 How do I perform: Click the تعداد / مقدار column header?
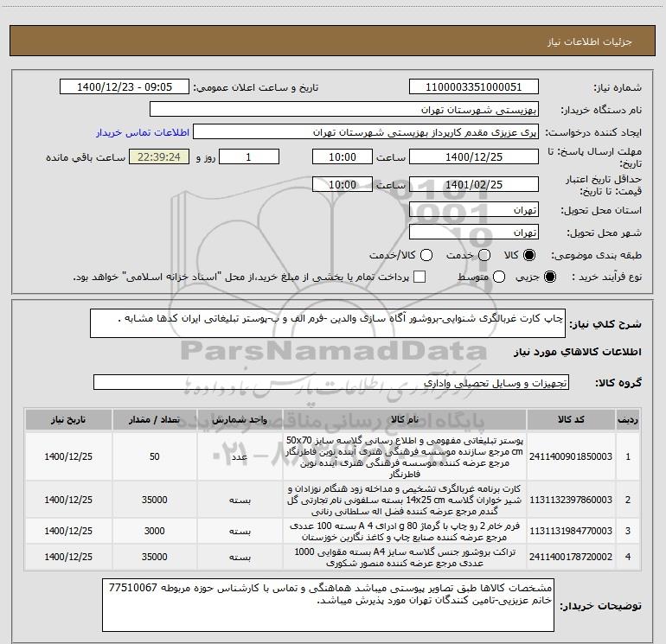[x=155, y=420]
